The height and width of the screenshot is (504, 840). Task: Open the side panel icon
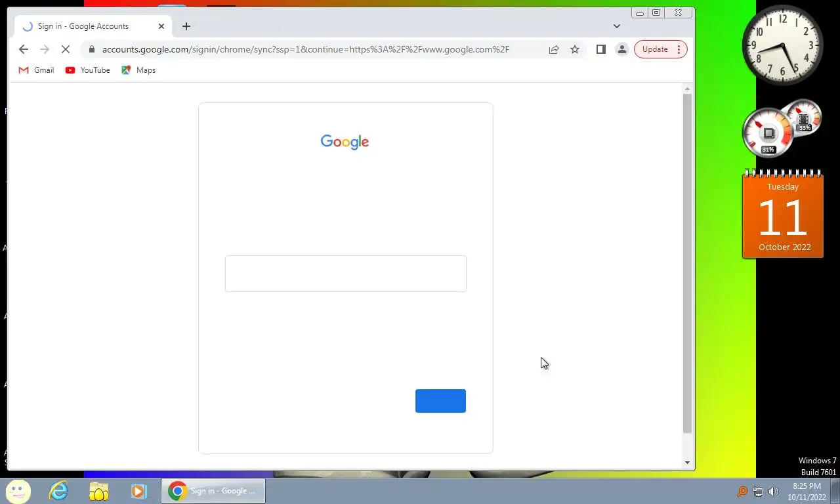pos(600,49)
